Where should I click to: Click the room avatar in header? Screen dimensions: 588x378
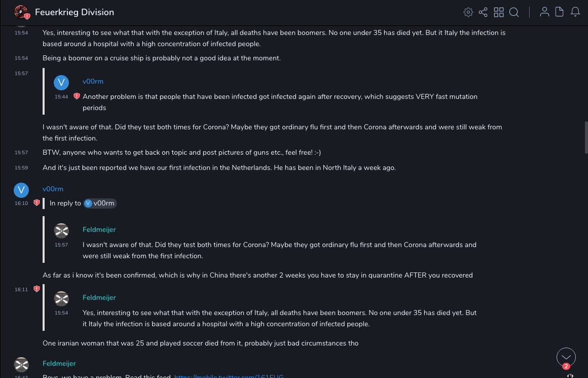coord(21,12)
